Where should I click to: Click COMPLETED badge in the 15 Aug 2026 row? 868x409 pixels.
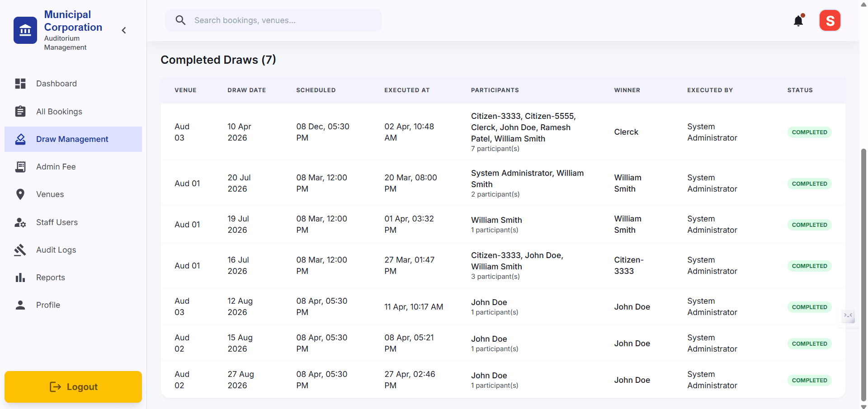pos(809,344)
